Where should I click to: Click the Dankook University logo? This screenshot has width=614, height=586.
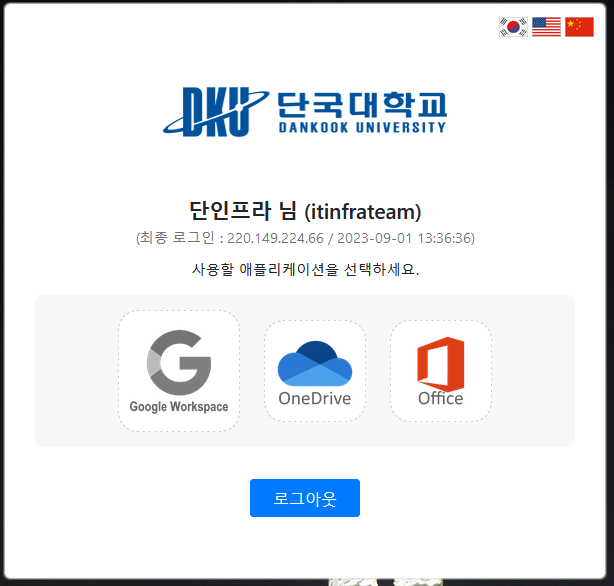pyautogui.click(x=305, y=112)
